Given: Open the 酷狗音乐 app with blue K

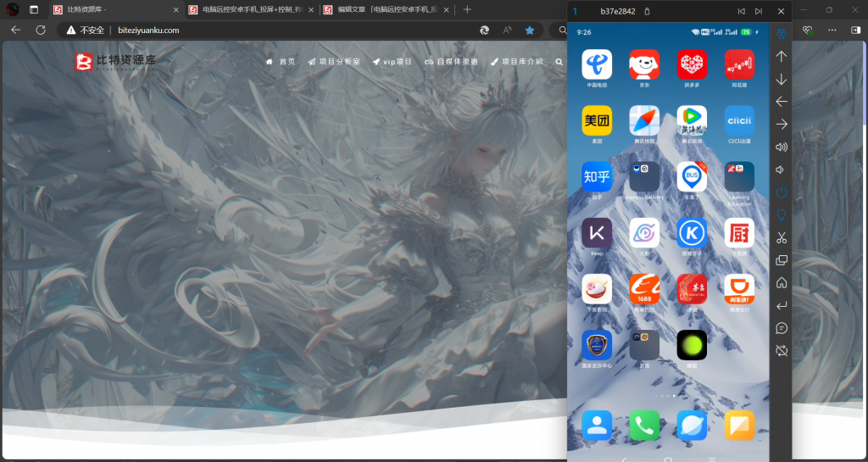Looking at the screenshot, I should pyautogui.click(x=692, y=233).
